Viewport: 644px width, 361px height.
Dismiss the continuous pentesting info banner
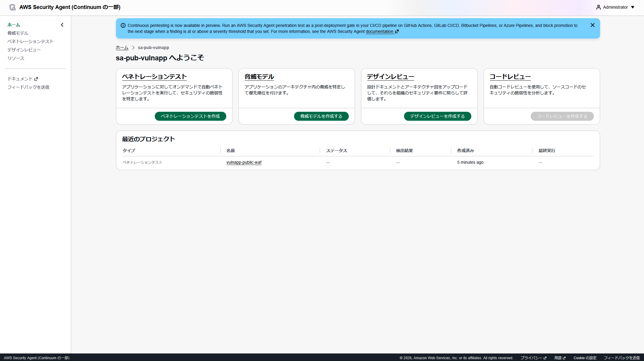(x=592, y=25)
